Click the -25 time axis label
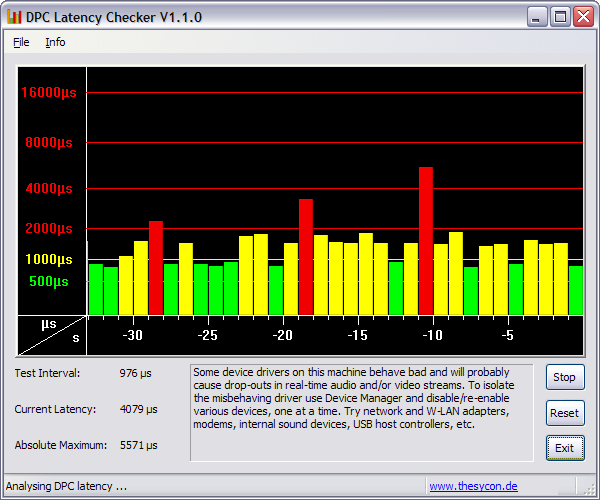This screenshot has height=500, width=600. click(207, 336)
